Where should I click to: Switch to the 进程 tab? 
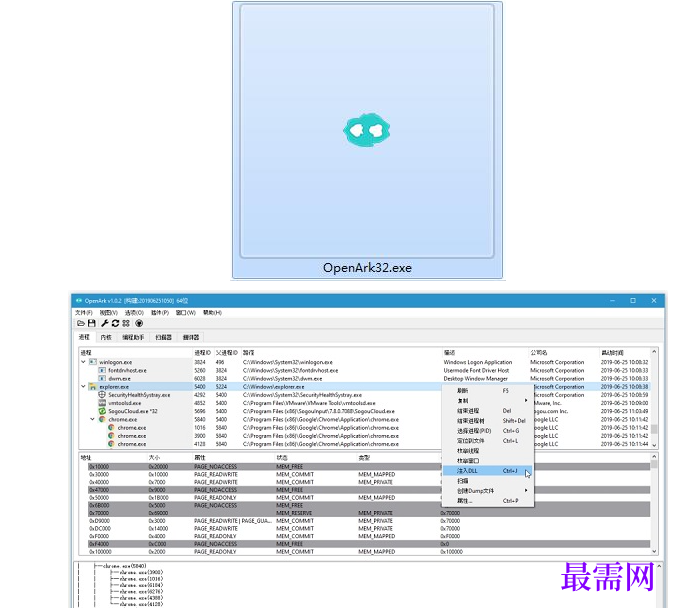click(x=84, y=337)
